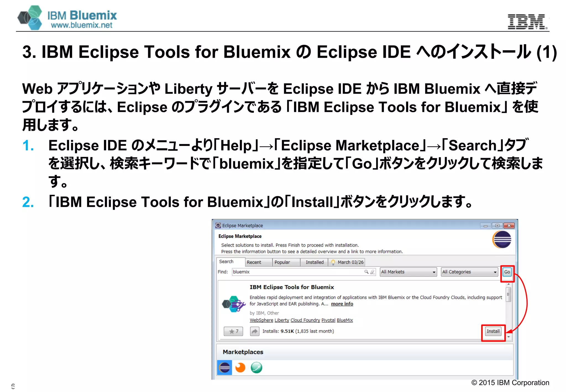Switch to the Installed tab
The image size is (566, 392).
(x=314, y=262)
